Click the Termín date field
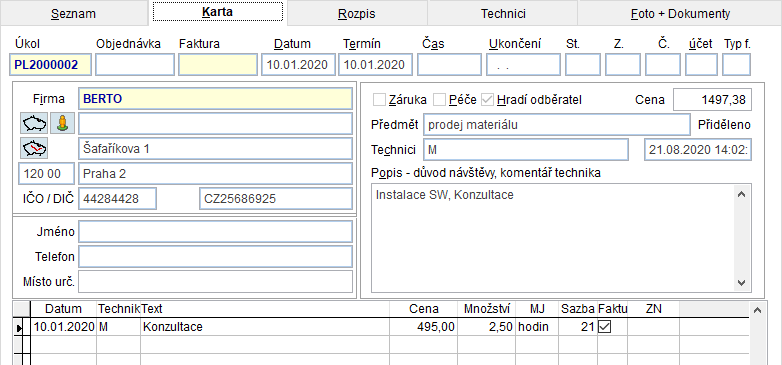Viewport: 782px width, 365px height. click(x=376, y=65)
